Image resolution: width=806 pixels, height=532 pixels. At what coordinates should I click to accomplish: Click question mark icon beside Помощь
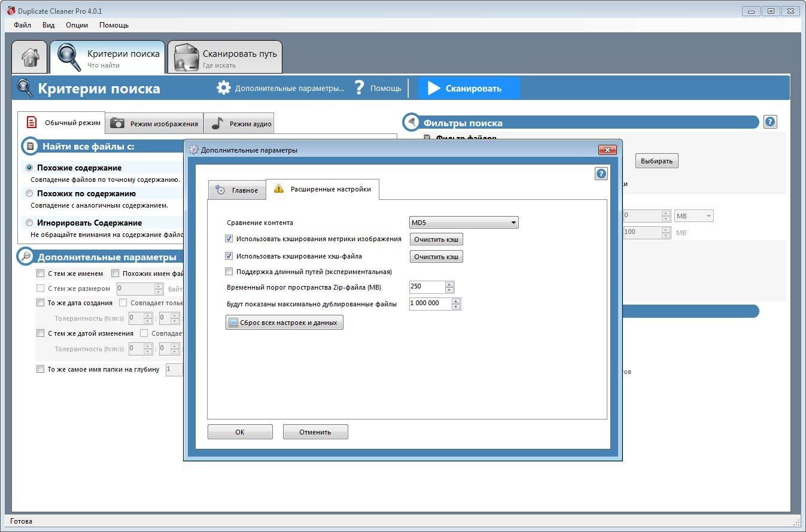pyautogui.click(x=359, y=88)
